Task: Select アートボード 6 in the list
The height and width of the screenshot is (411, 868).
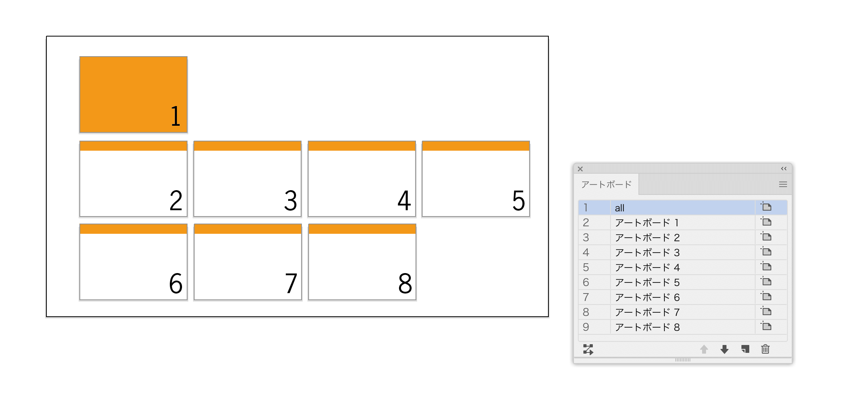Action: click(x=683, y=297)
